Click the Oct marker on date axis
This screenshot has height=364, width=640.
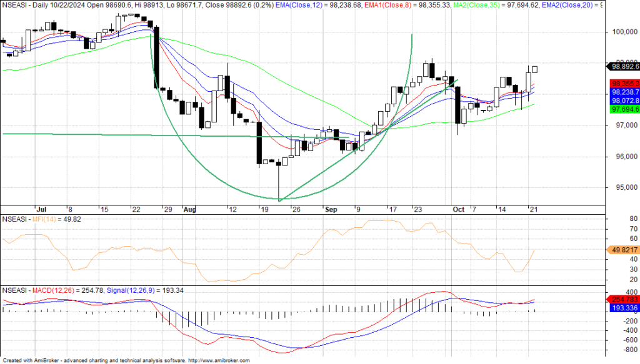click(x=459, y=209)
